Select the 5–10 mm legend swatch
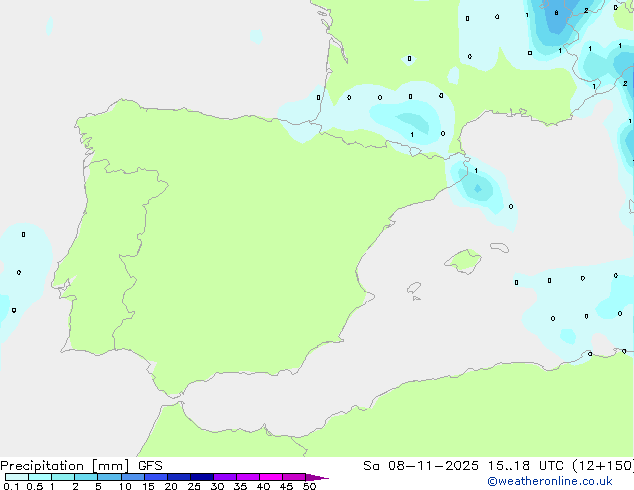 point(109,477)
